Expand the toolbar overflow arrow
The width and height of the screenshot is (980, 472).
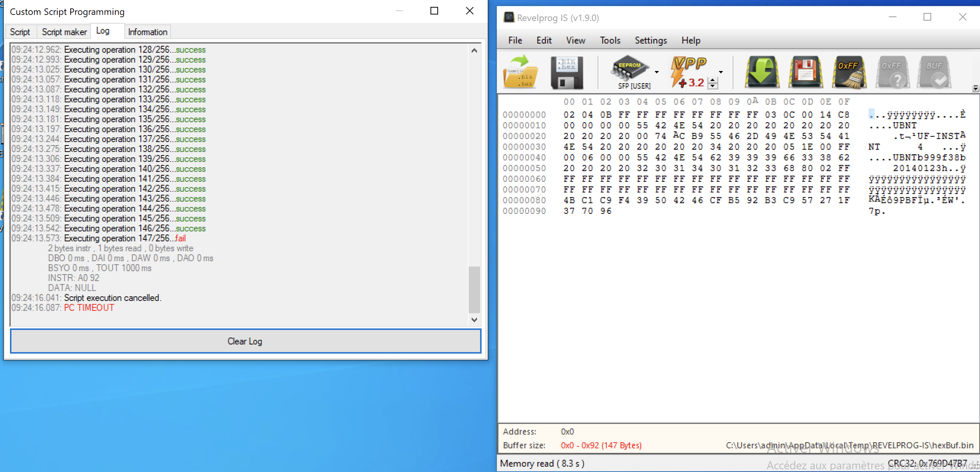coord(975,89)
